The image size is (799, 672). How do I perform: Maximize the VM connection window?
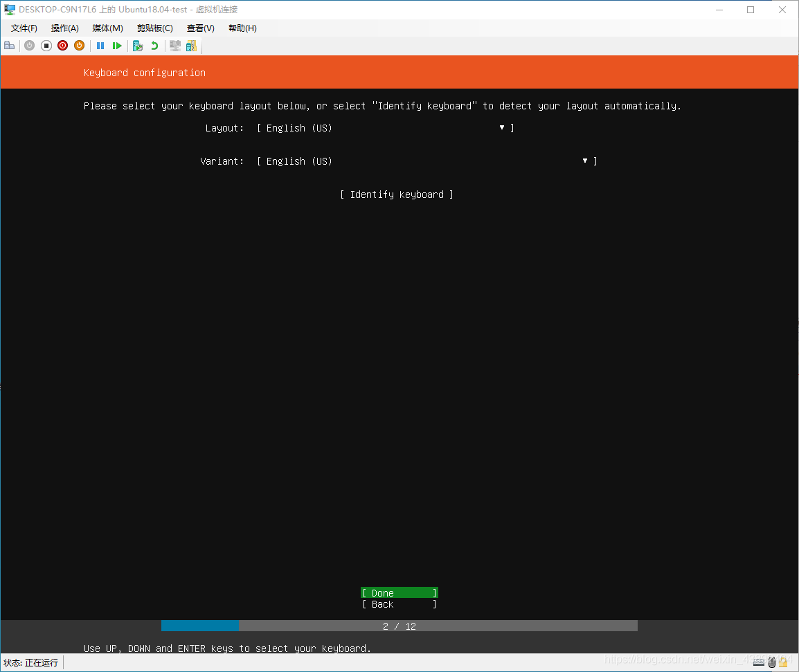coord(751,10)
